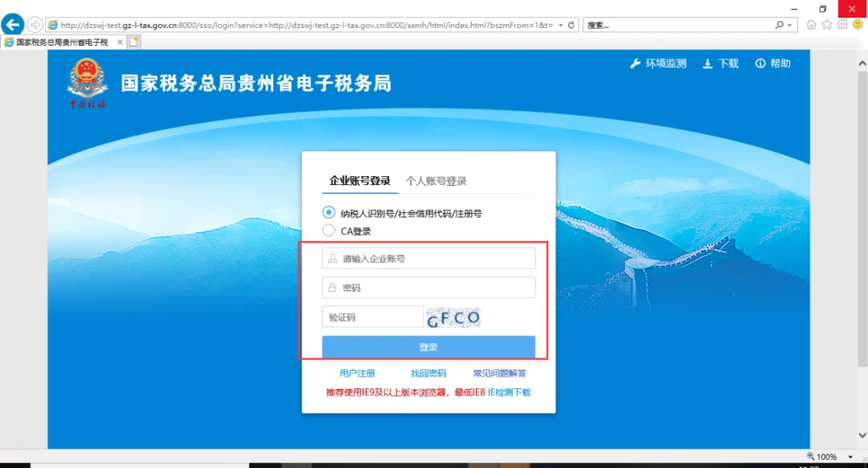The image size is (868, 468).
Task: Switch to 企业账号登录 tab
Action: coord(360,181)
